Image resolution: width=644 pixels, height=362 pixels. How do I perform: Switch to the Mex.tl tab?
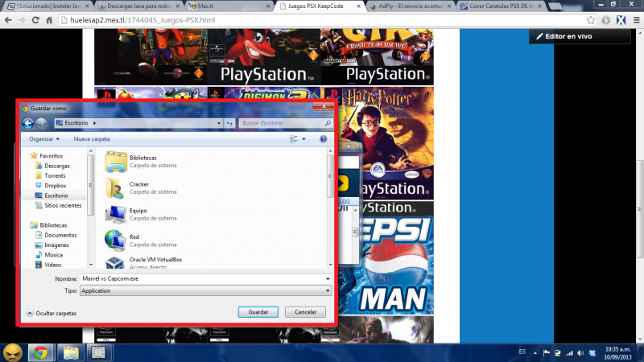(227, 6)
